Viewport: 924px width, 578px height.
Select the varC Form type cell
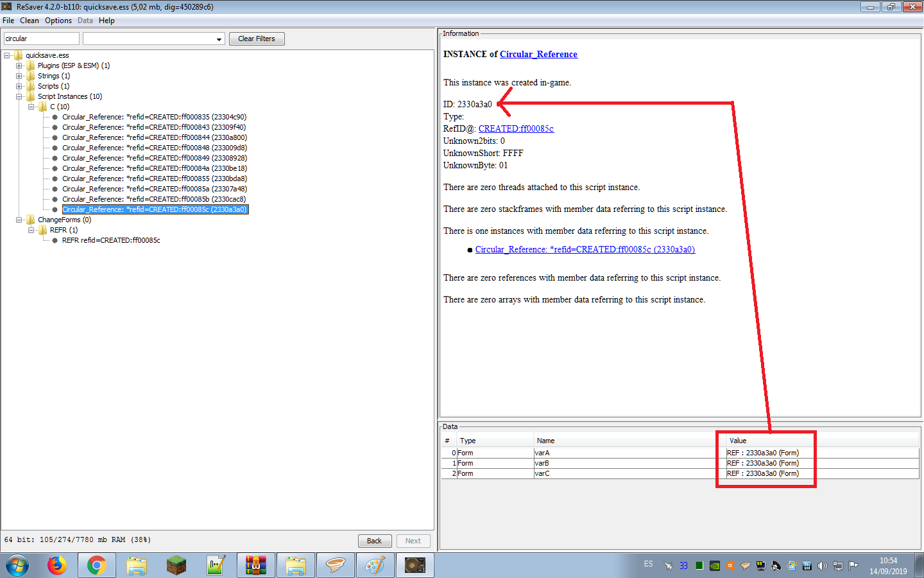[x=495, y=473]
